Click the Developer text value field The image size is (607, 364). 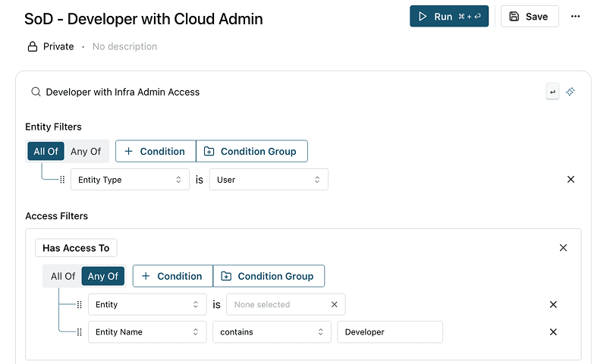(390, 332)
